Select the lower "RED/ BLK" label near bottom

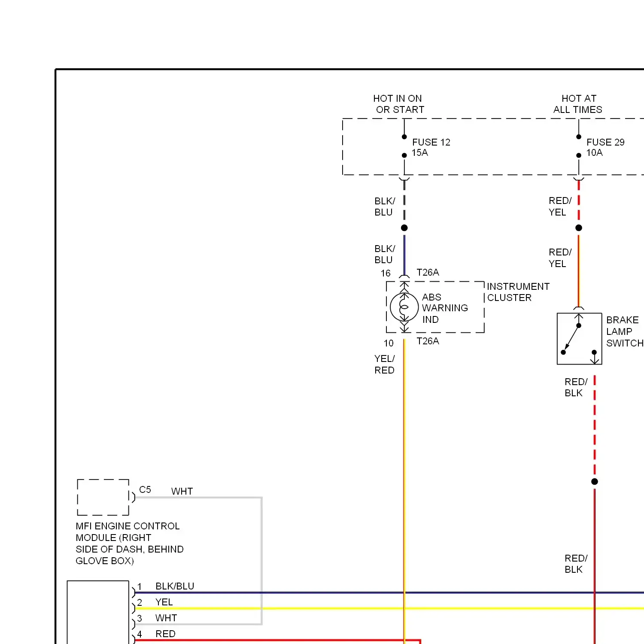tap(576, 564)
